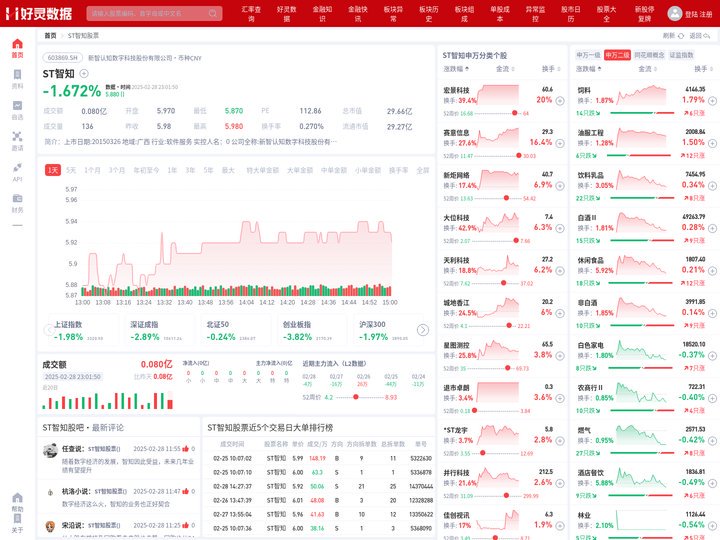Click the 刷新 refresh icon

(681, 35)
